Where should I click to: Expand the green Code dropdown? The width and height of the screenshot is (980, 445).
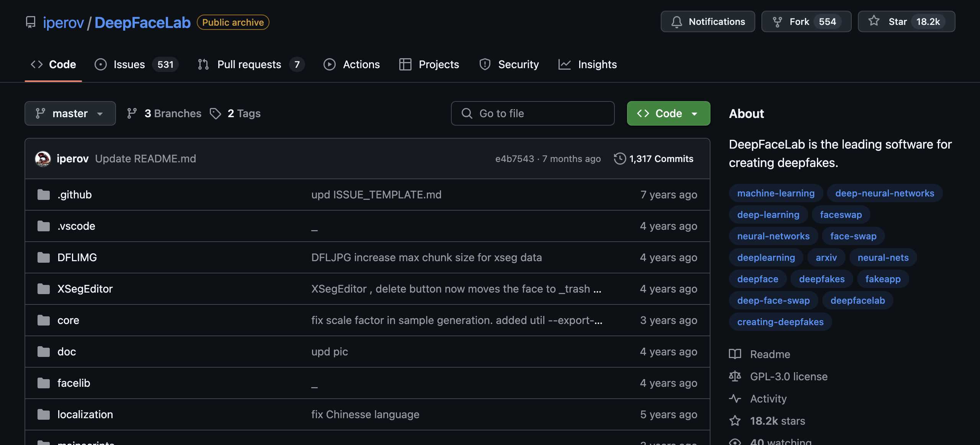click(x=668, y=113)
